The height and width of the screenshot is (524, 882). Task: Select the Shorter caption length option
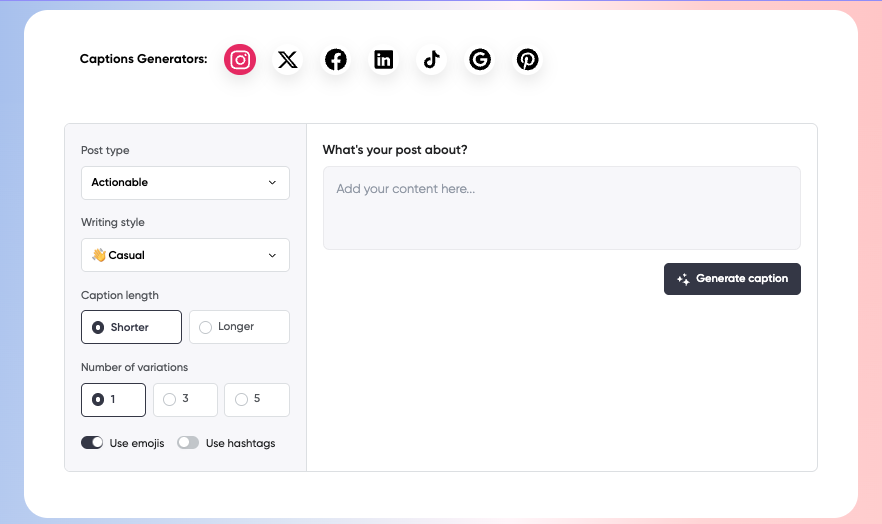click(131, 327)
